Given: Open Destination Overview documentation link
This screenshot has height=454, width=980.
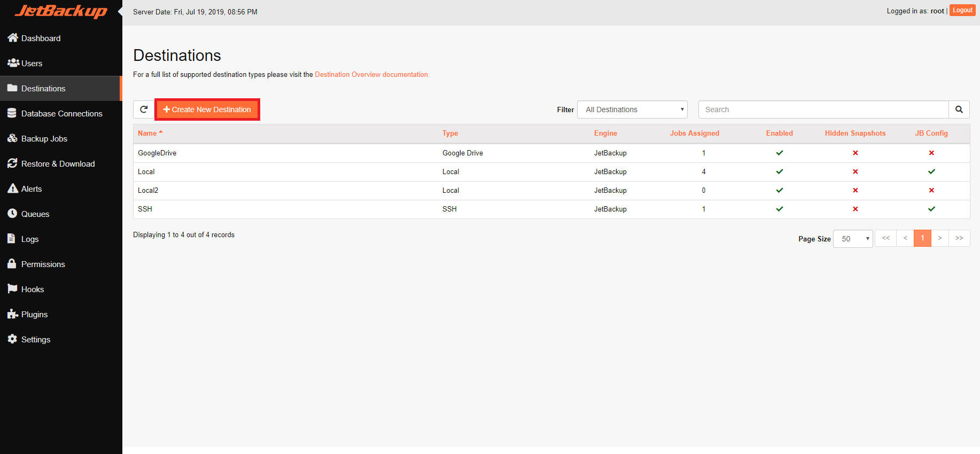Looking at the screenshot, I should pyautogui.click(x=372, y=74).
